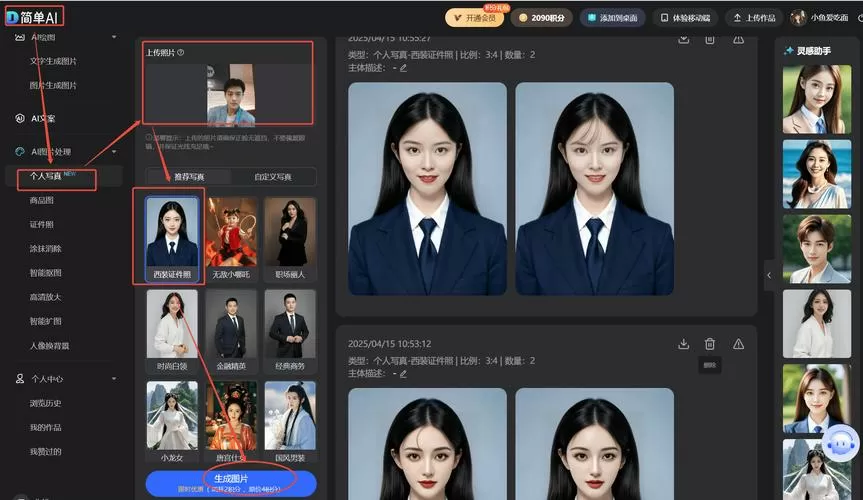Click the 添加到桌面 desktop icon
The image size is (863, 500).
point(592,18)
